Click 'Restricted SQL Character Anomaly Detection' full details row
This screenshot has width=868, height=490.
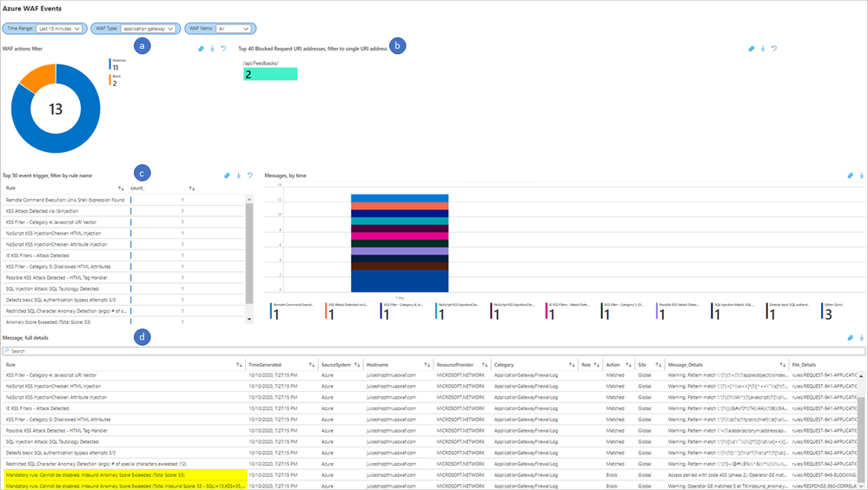pos(429,464)
